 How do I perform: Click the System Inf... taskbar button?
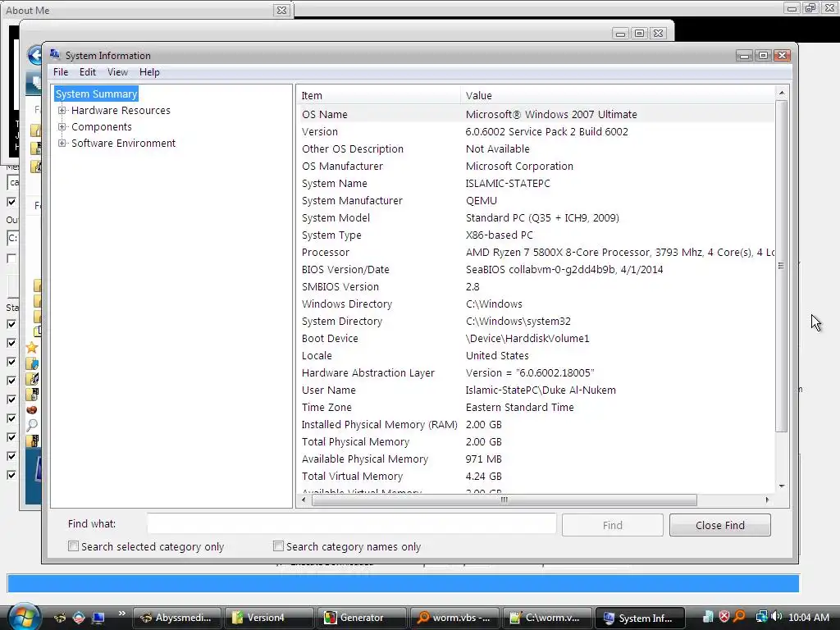pyautogui.click(x=640, y=618)
